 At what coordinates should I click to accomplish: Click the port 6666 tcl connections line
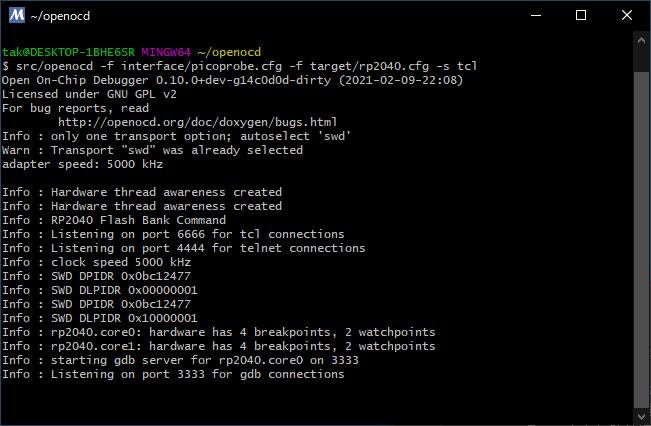173,234
